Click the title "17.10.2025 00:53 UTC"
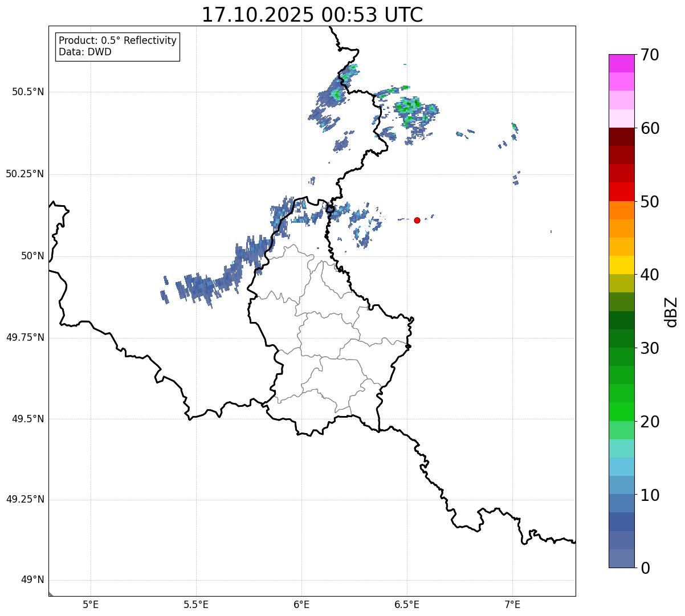This screenshot has width=685, height=616. [x=312, y=15]
